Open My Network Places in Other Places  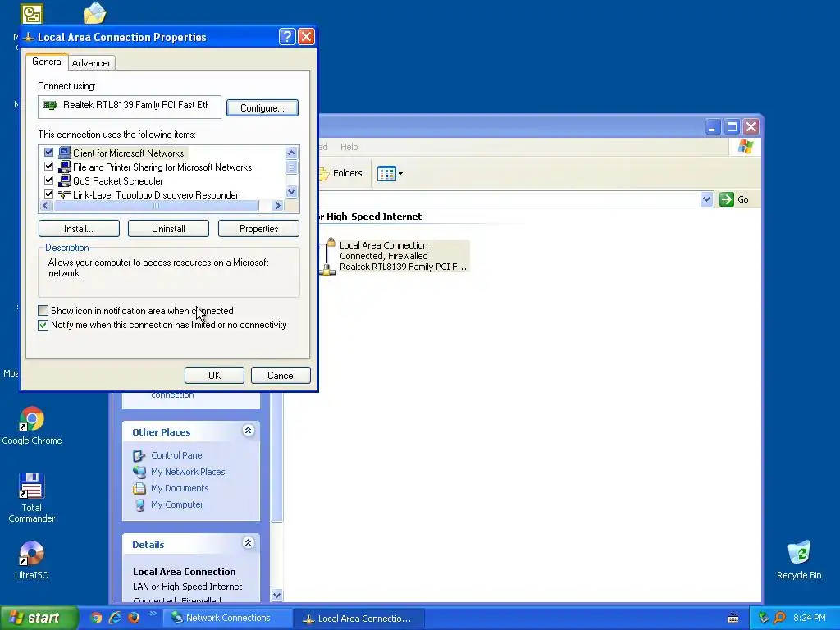tap(139, 472)
